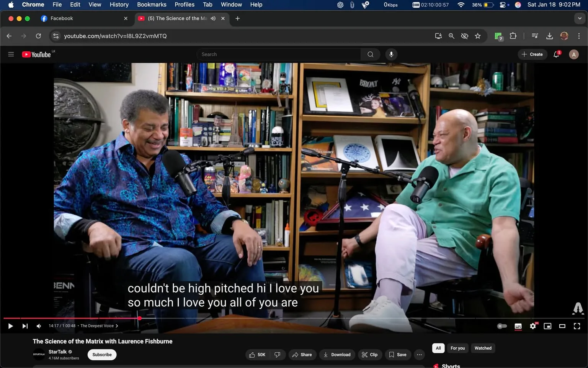Open the more actions ellipsis menu
588x368 pixels.
tap(419, 355)
